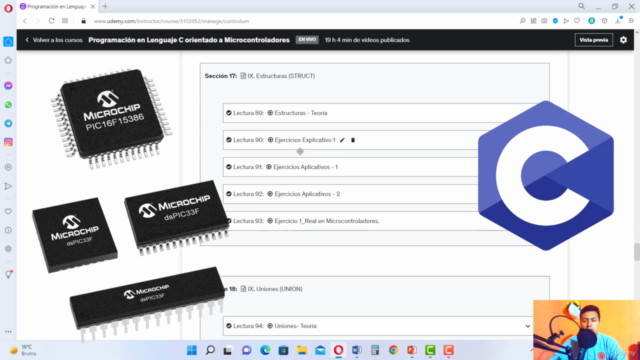Click the blue ad-blocker shield icon
The width and height of the screenshot is (640, 360).
coord(555,21)
